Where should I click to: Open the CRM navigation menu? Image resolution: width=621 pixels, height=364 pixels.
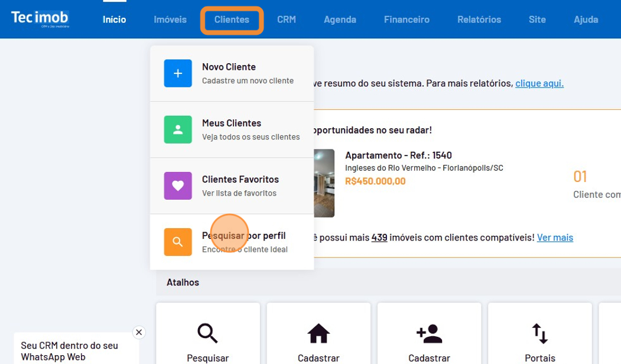click(287, 19)
